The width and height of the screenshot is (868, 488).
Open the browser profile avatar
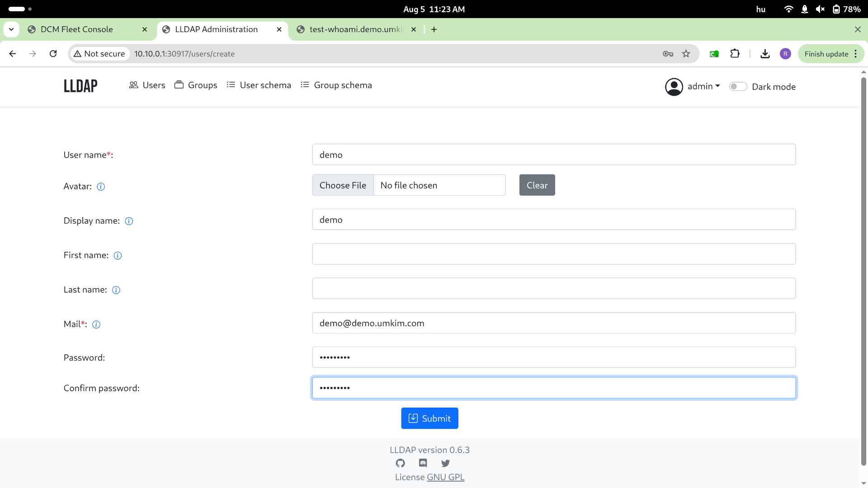785,54
